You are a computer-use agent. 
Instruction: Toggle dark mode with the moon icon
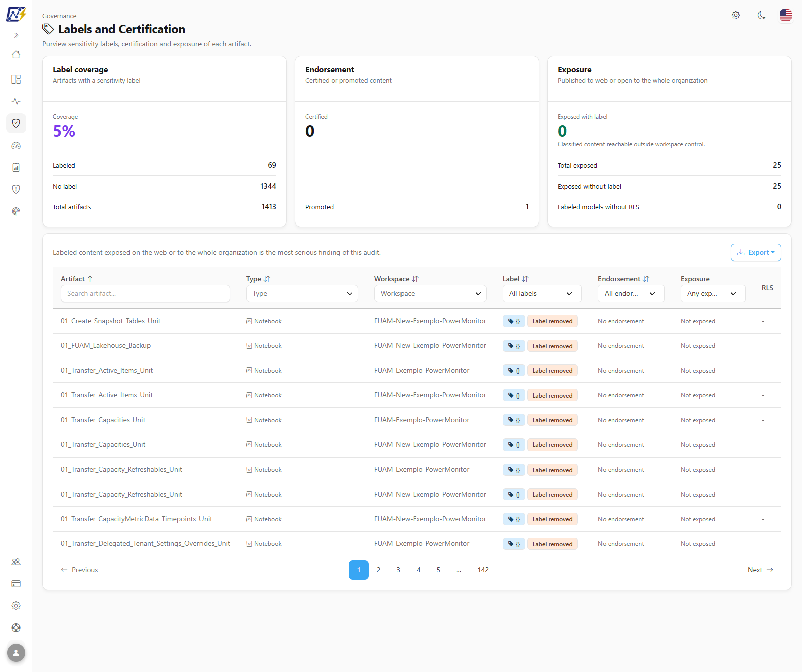(x=761, y=15)
